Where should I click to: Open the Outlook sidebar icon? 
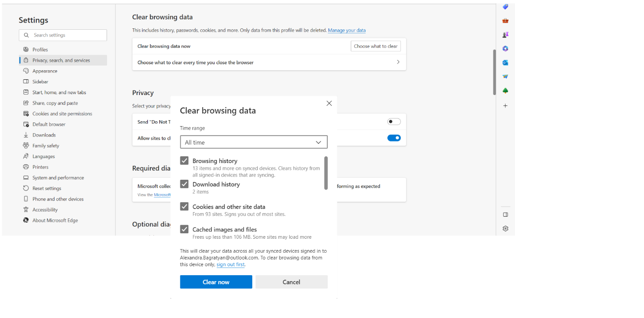505,62
